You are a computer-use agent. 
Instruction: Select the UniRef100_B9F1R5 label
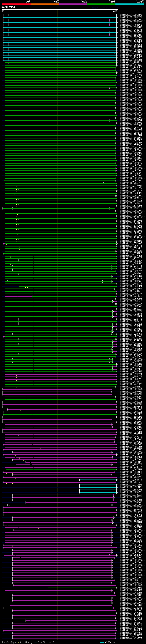(x=131, y=487)
